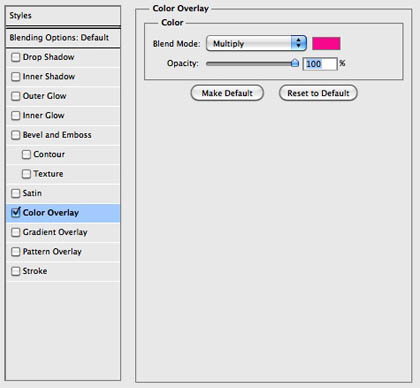Open the pink overlay color swatch
420x388 pixels.
(x=326, y=43)
